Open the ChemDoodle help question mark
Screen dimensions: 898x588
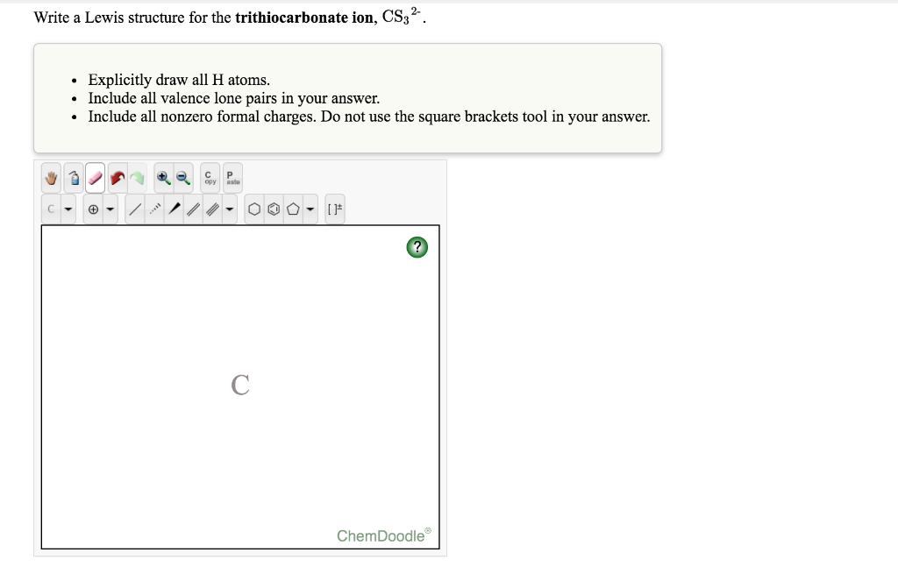point(417,247)
